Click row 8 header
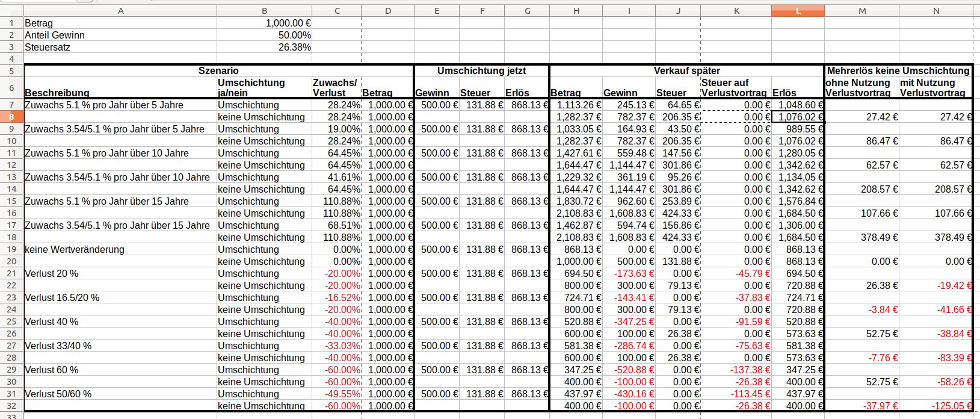 (x=11, y=117)
